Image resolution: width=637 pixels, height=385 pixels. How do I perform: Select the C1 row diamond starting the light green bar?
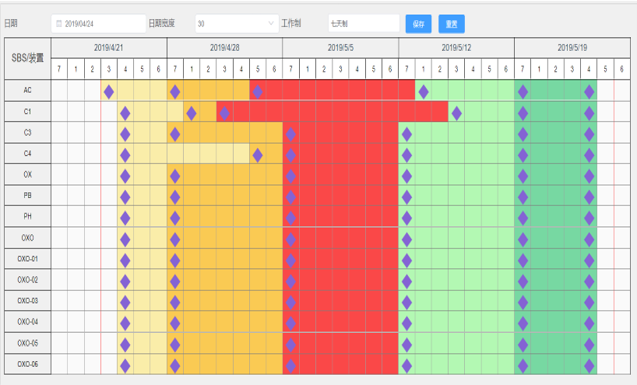(x=456, y=113)
